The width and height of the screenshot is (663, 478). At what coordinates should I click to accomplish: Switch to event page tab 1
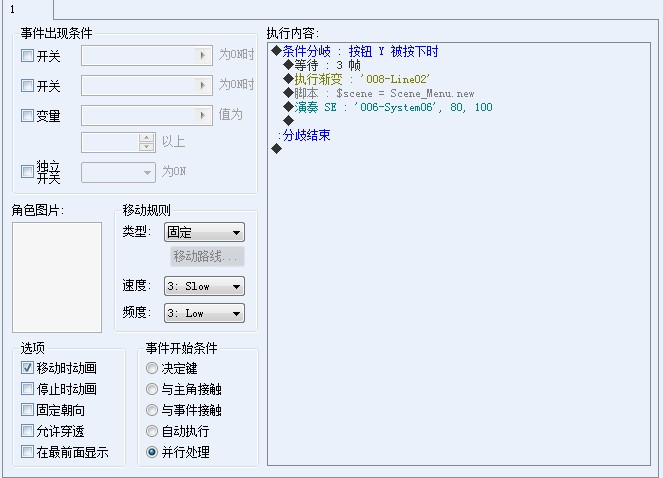(x=27, y=9)
